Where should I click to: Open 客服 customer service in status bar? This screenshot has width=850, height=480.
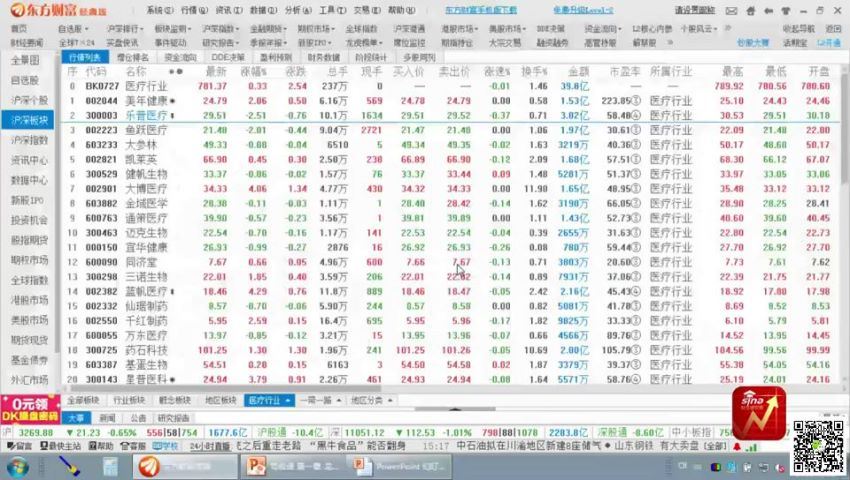[x=133, y=446]
